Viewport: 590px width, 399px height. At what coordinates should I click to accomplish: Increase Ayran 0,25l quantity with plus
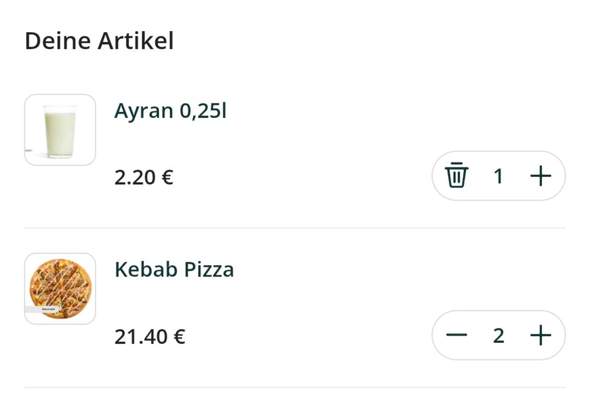(x=541, y=176)
